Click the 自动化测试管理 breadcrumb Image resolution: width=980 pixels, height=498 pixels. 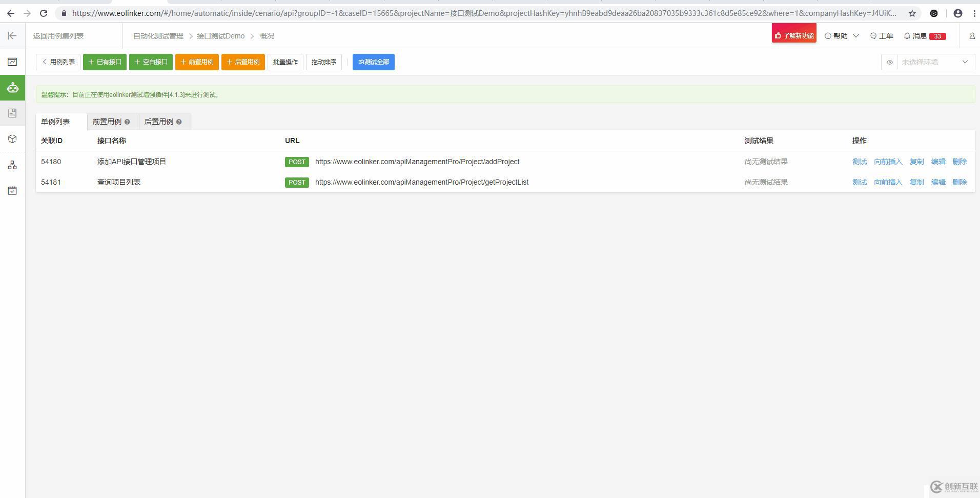[158, 36]
